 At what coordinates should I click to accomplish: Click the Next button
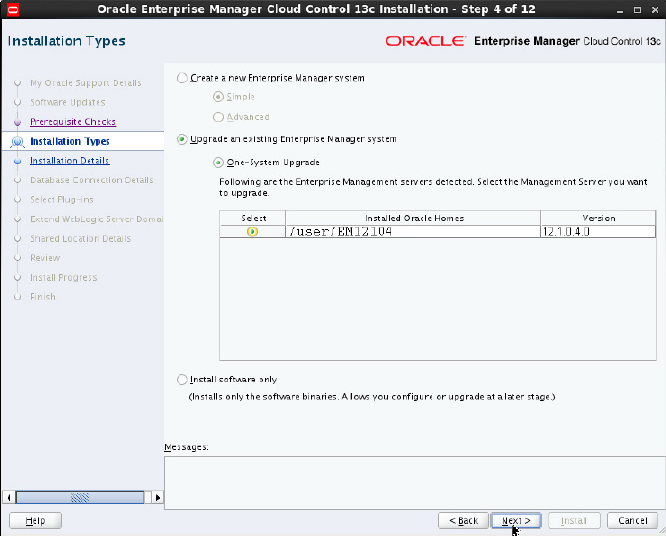point(516,520)
